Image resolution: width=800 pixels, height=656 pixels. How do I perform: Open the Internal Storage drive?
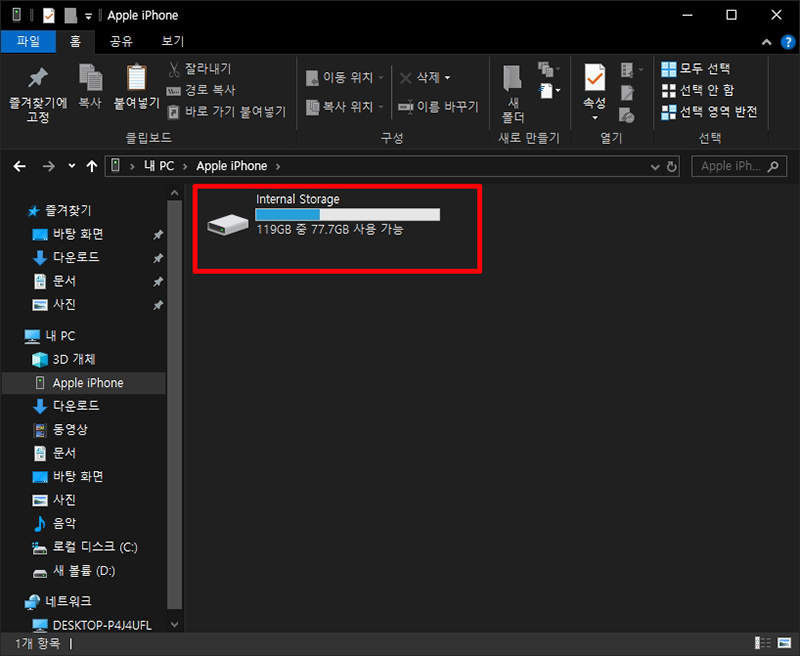pos(323,216)
